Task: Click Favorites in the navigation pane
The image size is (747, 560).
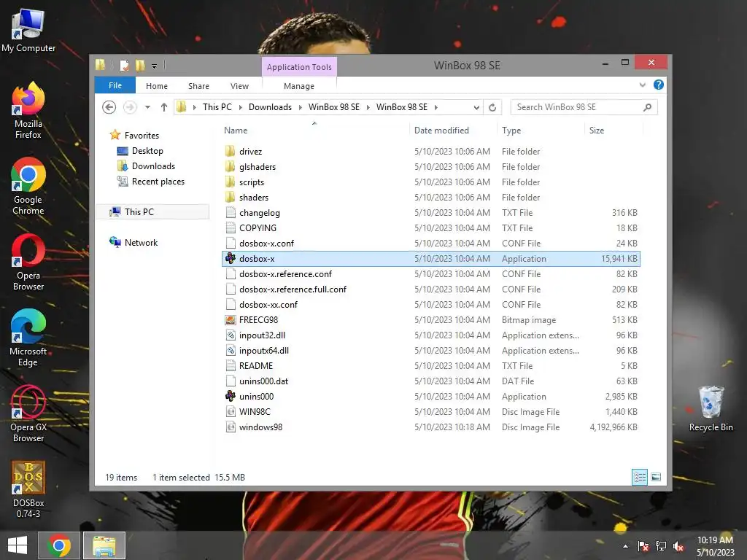Action: 142,135
